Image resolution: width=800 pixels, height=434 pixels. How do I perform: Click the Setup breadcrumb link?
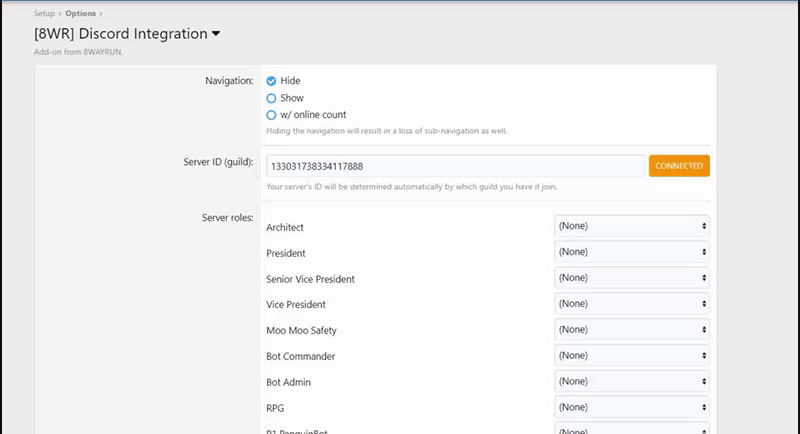tap(46, 14)
